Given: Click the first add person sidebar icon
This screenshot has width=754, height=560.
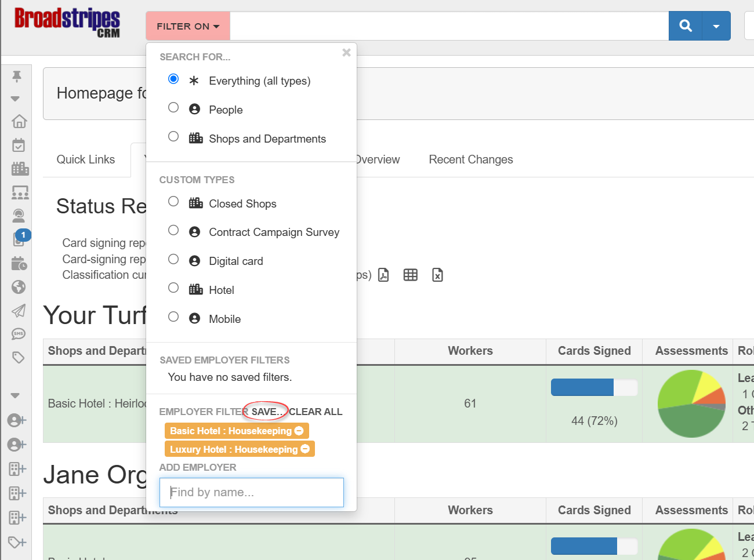Looking at the screenshot, I should pos(17,420).
